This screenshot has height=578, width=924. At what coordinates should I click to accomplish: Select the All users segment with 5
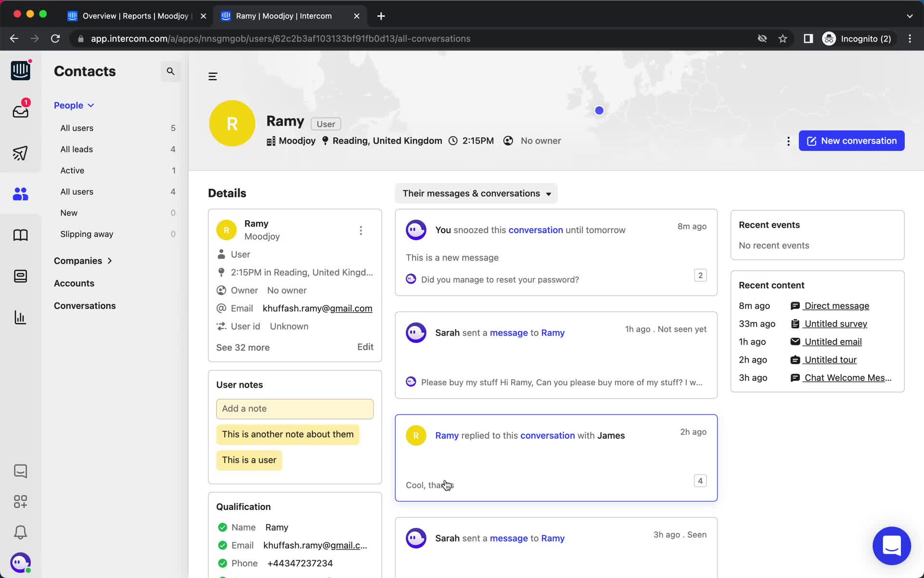[x=117, y=128]
